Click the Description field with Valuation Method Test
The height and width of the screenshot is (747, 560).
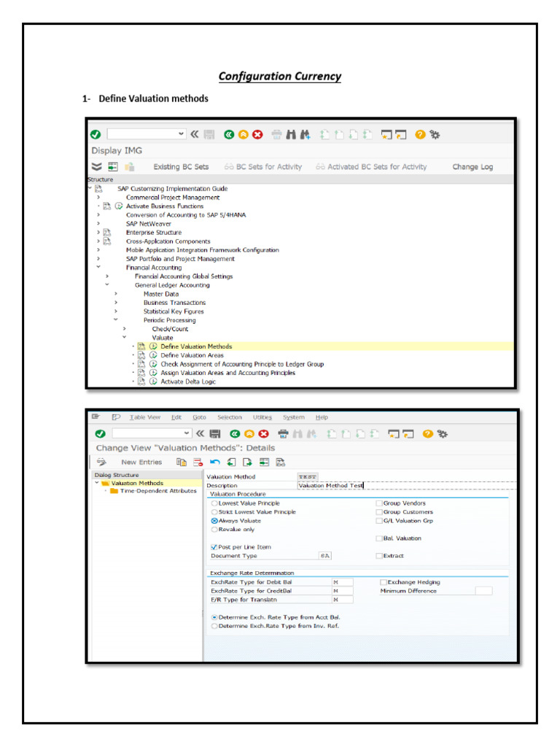coord(406,485)
